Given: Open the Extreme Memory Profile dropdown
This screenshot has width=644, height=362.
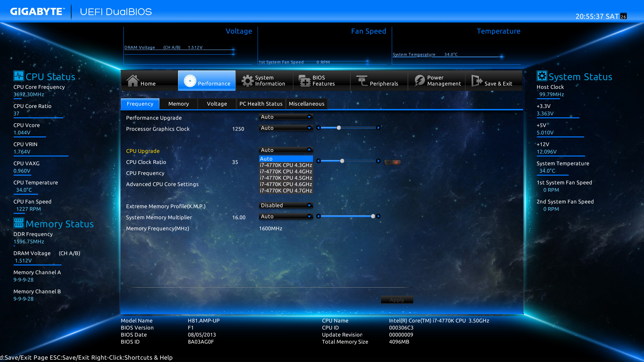Looking at the screenshot, I should tap(286, 205).
